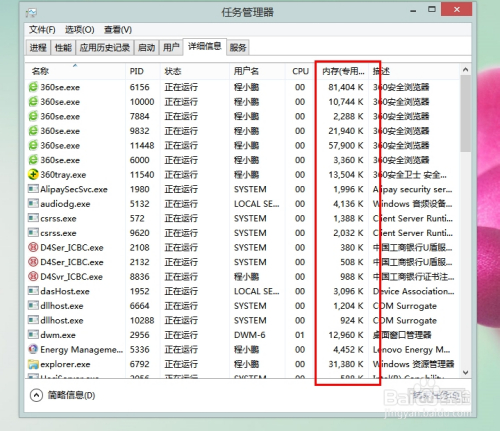The image size is (500, 431).
Task: Open the 文件(F) menu
Action: point(42,30)
